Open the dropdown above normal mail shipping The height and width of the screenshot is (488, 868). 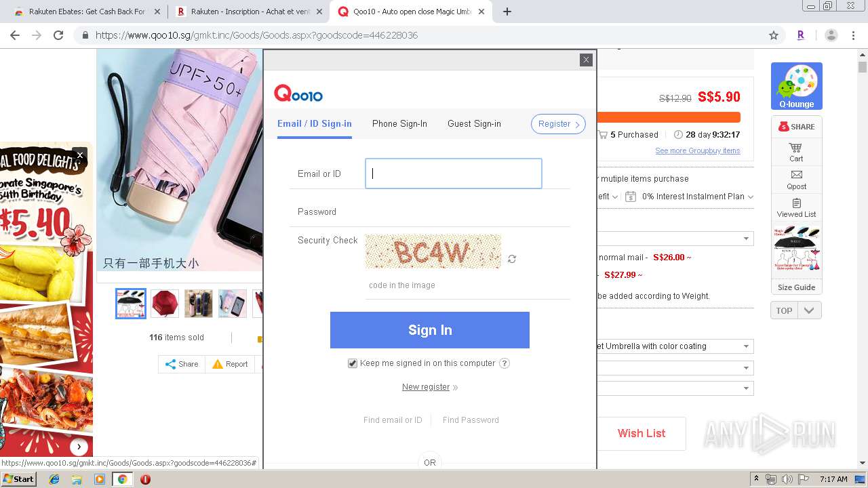click(x=675, y=239)
